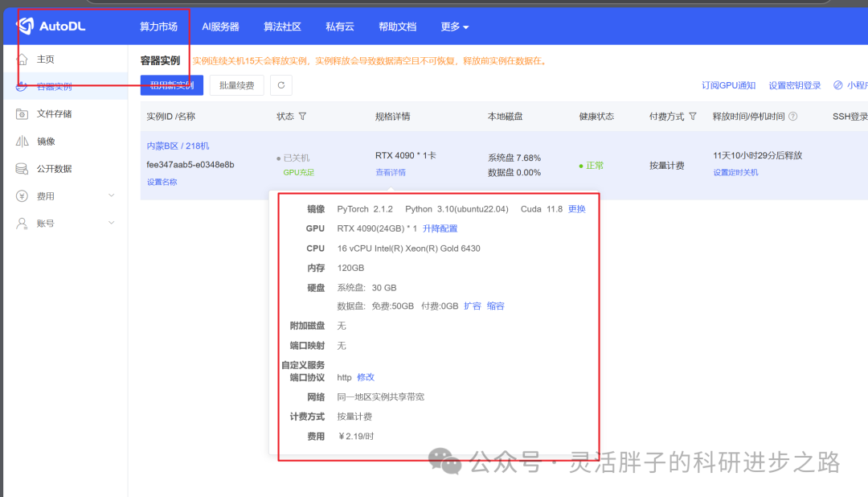The width and height of the screenshot is (868, 497).
Task: Open the 镜像 image sidebar icon
Action: tap(22, 142)
